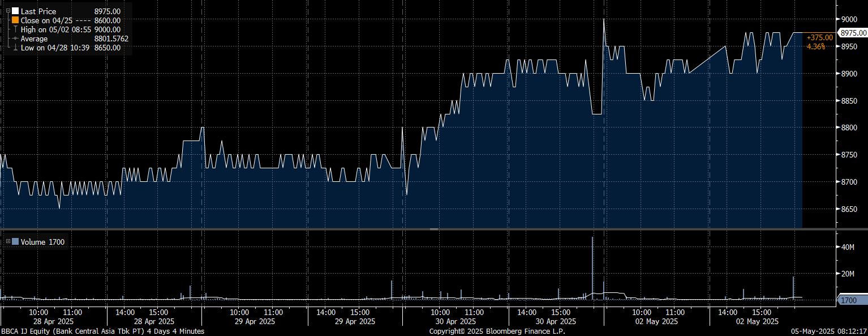Viewport: 868px width, 336px height.
Task: Click the 14:00 time label for 02 May 2025
Action: coord(728,312)
